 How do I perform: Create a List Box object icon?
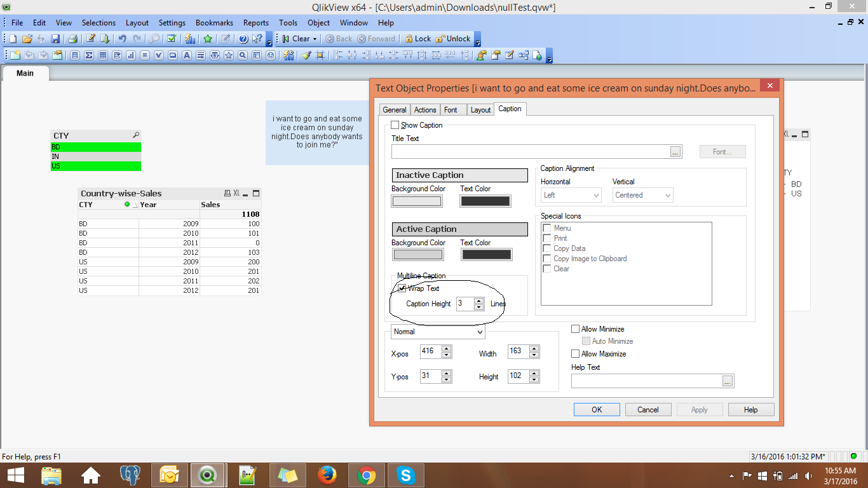tap(75, 55)
